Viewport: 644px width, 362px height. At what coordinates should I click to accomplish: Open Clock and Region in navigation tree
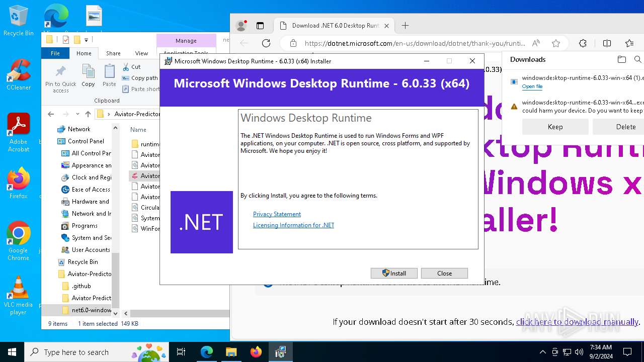tap(86, 177)
